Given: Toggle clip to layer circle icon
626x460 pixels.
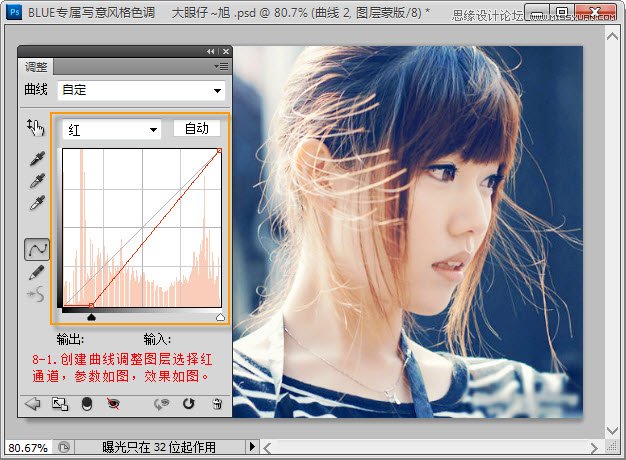Looking at the screenshot, I should 87,404.
